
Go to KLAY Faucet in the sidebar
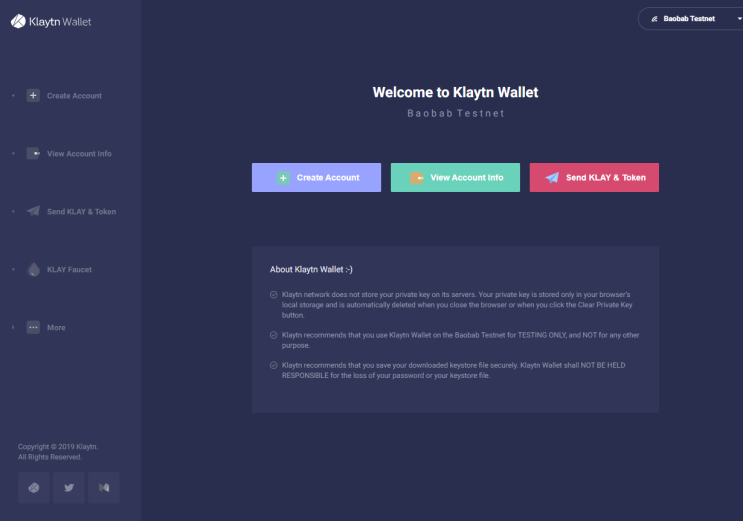click(69, 269)
